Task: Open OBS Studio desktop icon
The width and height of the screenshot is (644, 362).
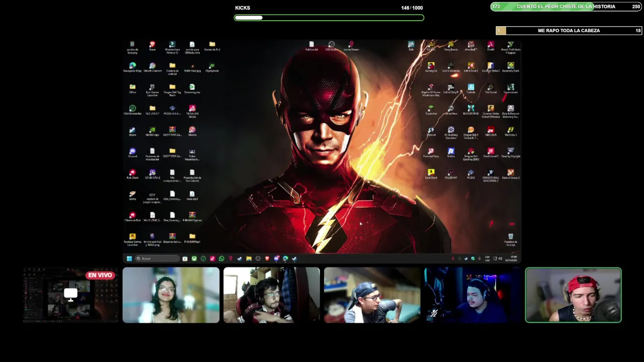Action: [x=332, y=46]
